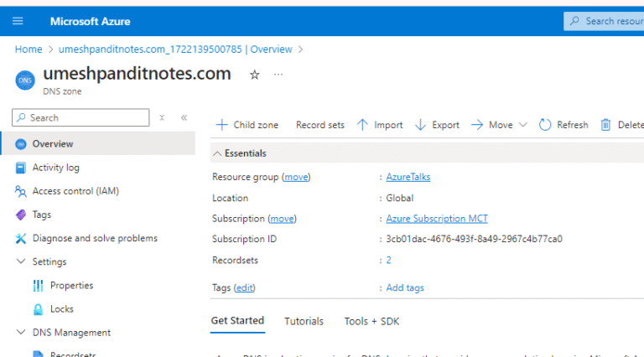Viewport: 644px width, 357px height.
Task: Open the Azure portal hamburger menu
Action: point(18,21)
